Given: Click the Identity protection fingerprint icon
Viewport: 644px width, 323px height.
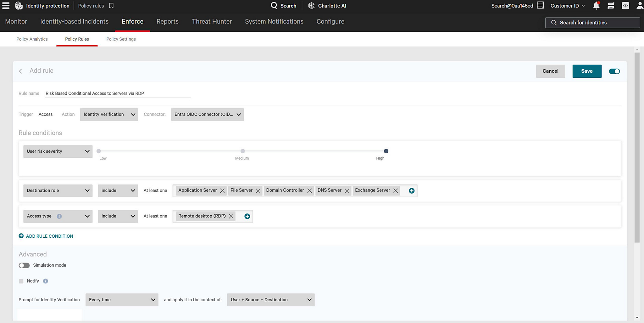Looking at the screenshot, I should [19, 5].
